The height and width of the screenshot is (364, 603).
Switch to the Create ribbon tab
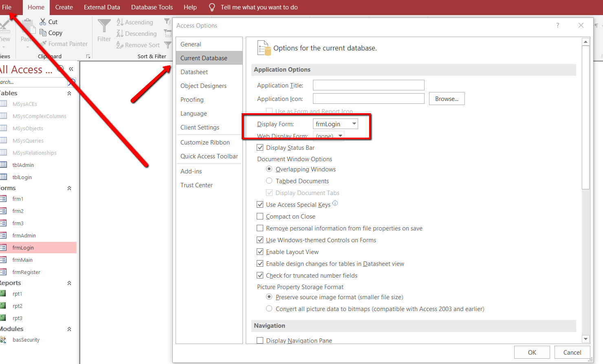coord(64,7)
